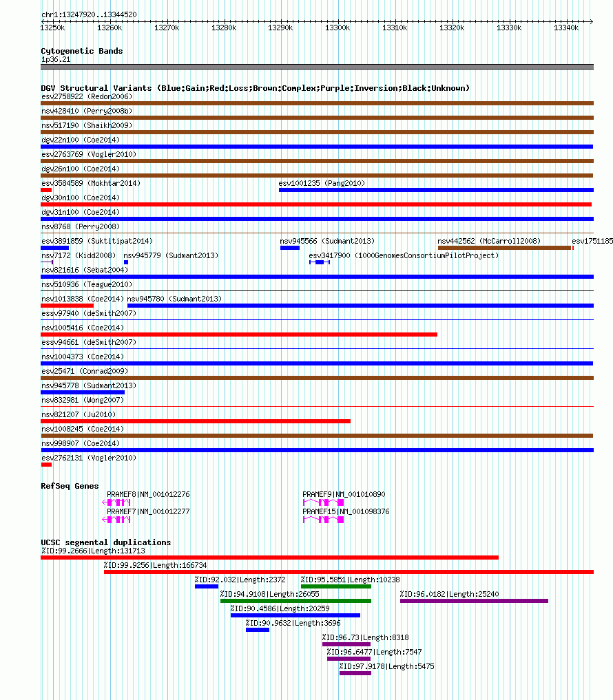Click the esv2762131 red loss bar
Screen dimensions: 613x700
tap(46, 465)
